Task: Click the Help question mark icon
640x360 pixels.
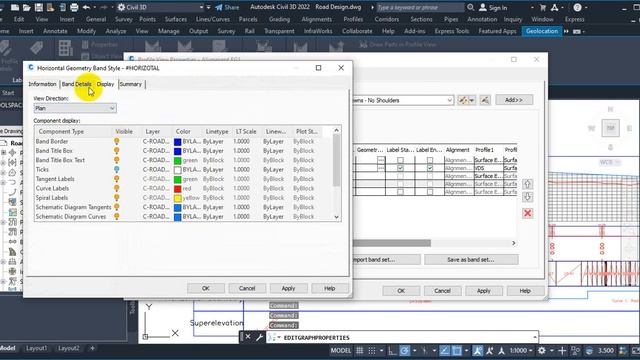Action: 578,7
